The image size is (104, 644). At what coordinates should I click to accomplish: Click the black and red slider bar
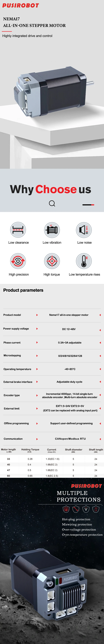88,205
